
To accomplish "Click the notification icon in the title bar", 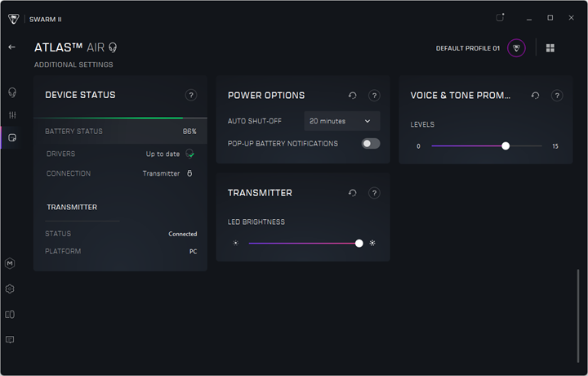I will (x=501, y=17).
